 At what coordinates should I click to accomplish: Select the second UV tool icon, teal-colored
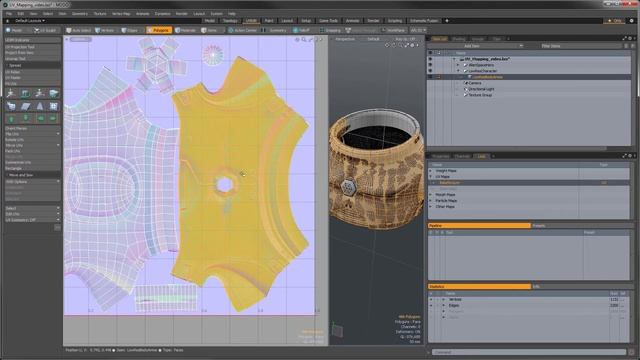coord(25,93)
